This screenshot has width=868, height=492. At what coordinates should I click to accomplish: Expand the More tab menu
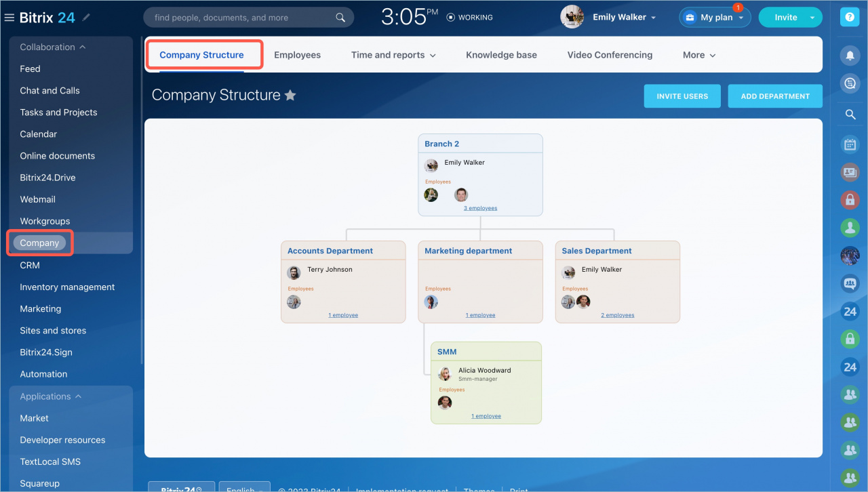point(699,55)
